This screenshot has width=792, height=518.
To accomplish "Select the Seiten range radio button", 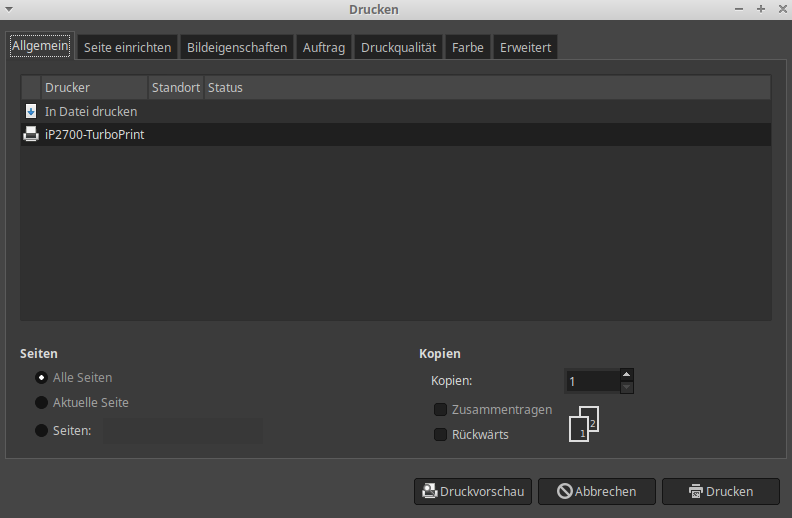I will [41, 431].
